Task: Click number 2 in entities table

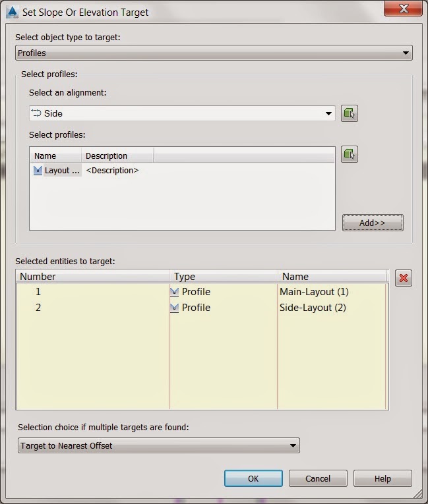Action: (x=38, y=308)
